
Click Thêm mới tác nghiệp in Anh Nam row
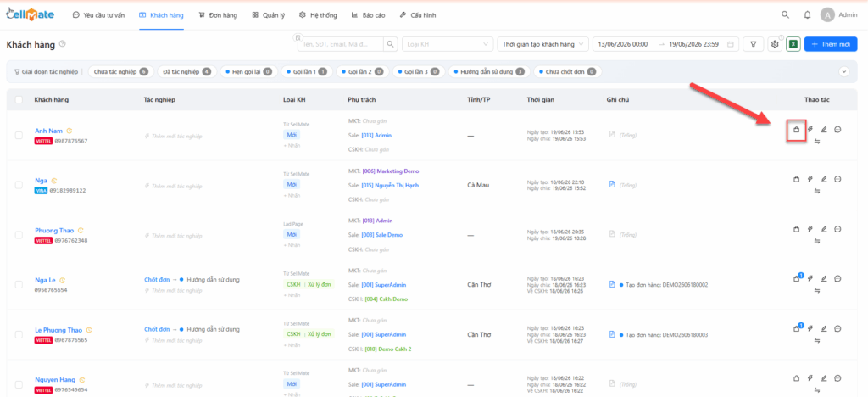point(174,136)
